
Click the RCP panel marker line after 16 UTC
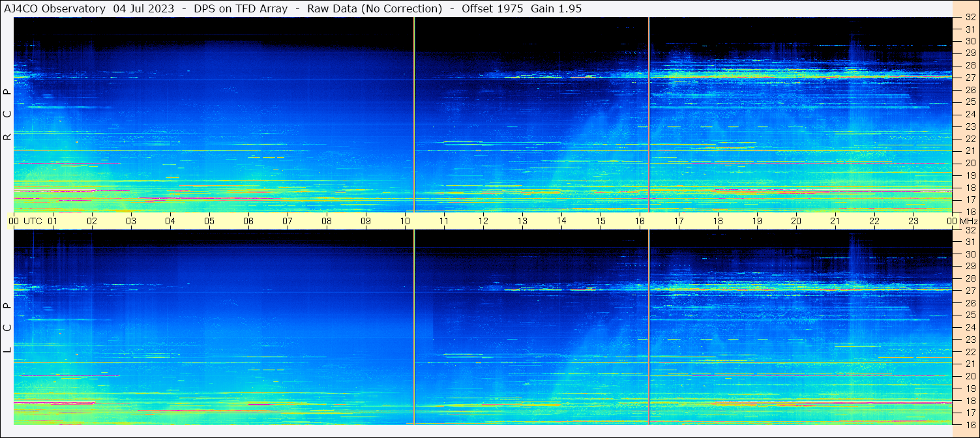tap(649, 114)
